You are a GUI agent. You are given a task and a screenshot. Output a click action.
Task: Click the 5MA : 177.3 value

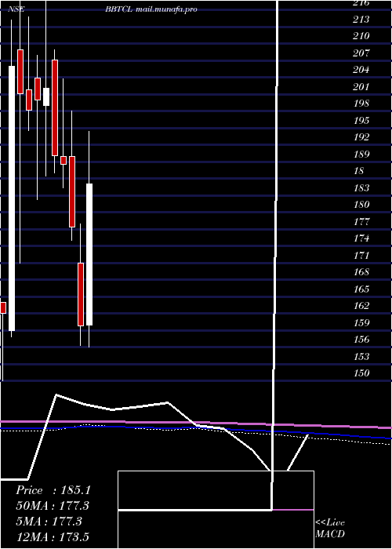tap(49, 522)
